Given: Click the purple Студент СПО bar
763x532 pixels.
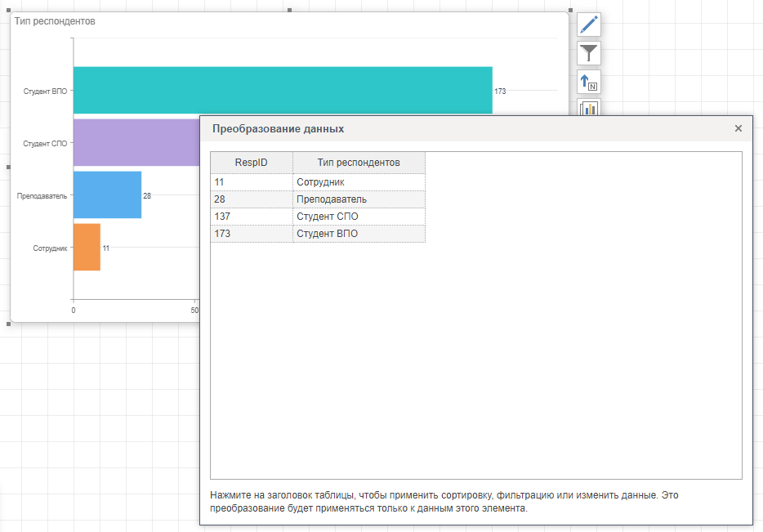Looking at the screenshot, I should point(136,142).
